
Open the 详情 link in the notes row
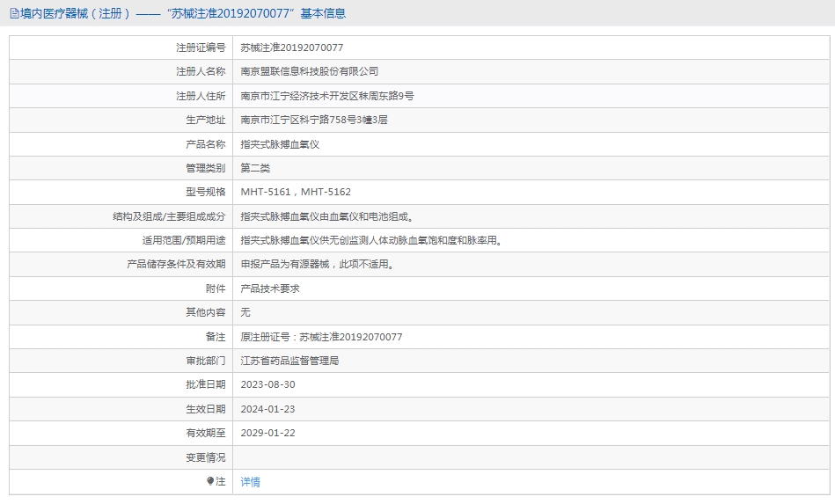click(250, 482)
